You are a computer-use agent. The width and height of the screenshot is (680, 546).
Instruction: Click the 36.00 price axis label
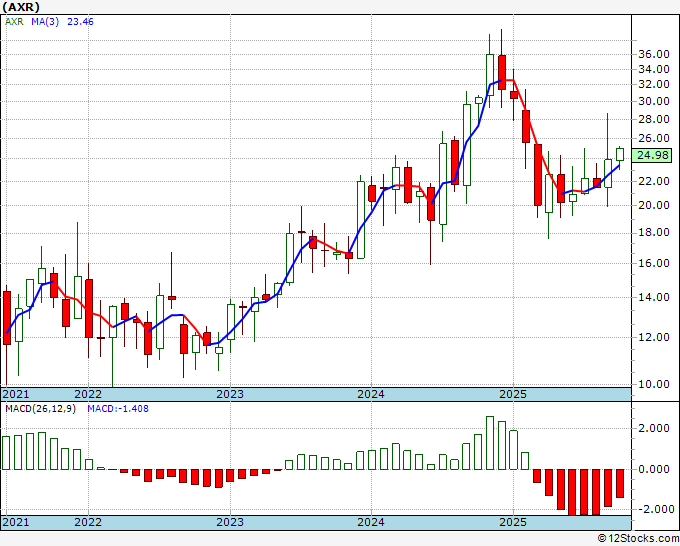pos(653,54)
